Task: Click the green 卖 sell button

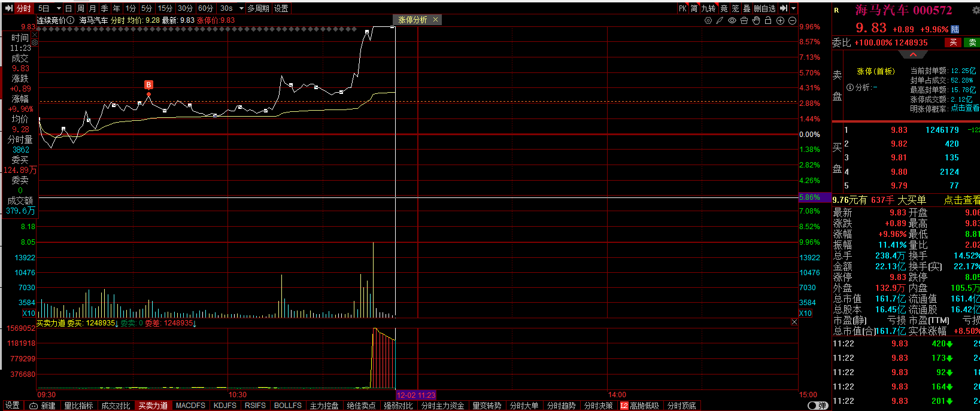Action: point(972,42)
